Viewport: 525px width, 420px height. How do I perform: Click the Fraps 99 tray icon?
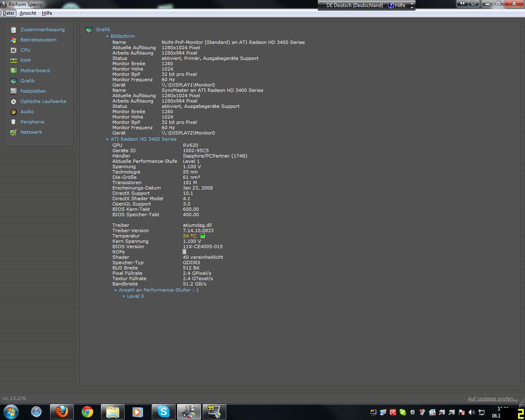373,412
